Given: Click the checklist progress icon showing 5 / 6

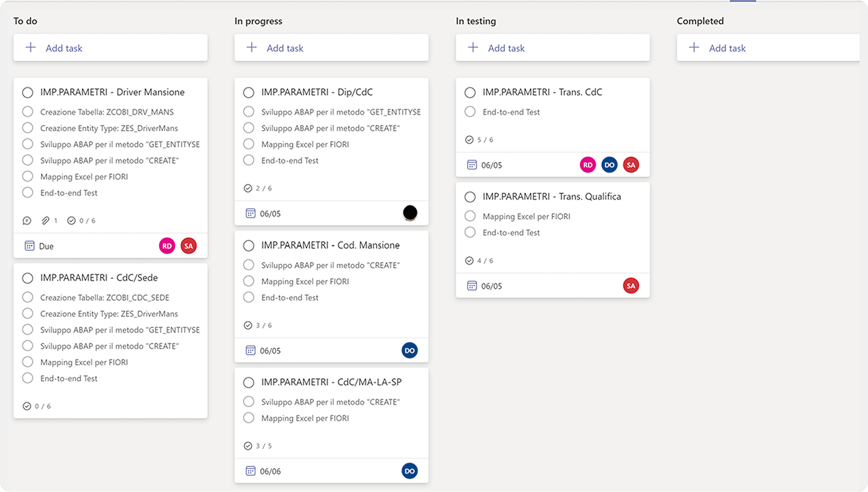Looking at the screenshot, I should (469, 140).
